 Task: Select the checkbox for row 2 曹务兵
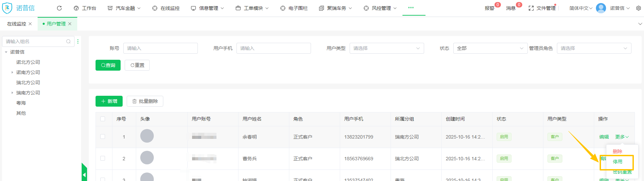[103, 158]
